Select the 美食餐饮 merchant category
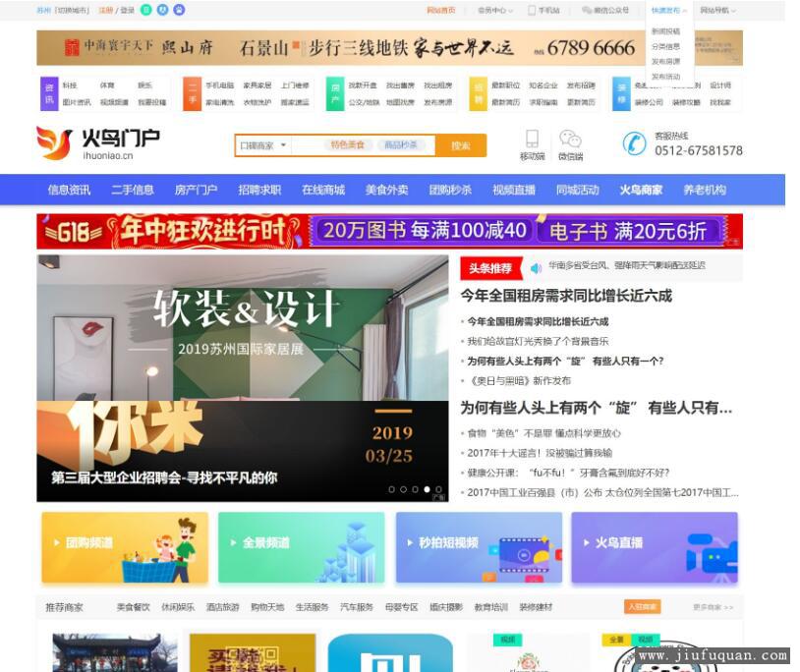This screenshot has width=800, height=672. click(x=133, y=607)
